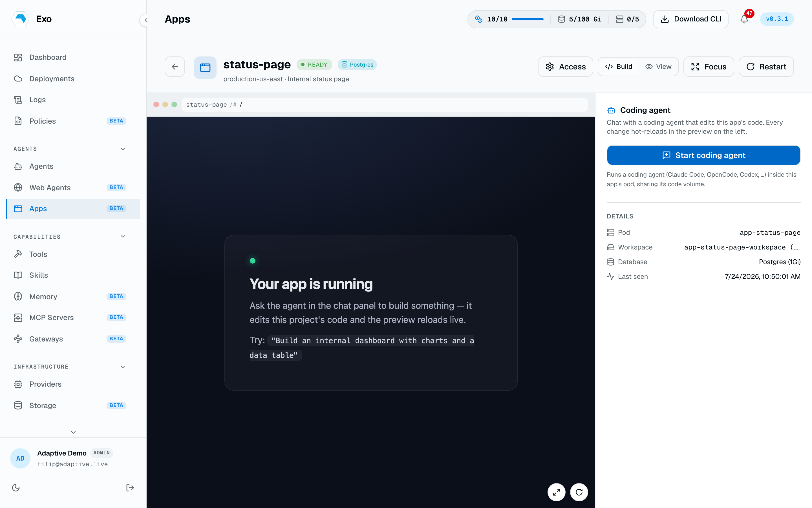This screenshot has width=812, height=508.
Task: Click the yellow preview window dot
Action: (165, 104)
